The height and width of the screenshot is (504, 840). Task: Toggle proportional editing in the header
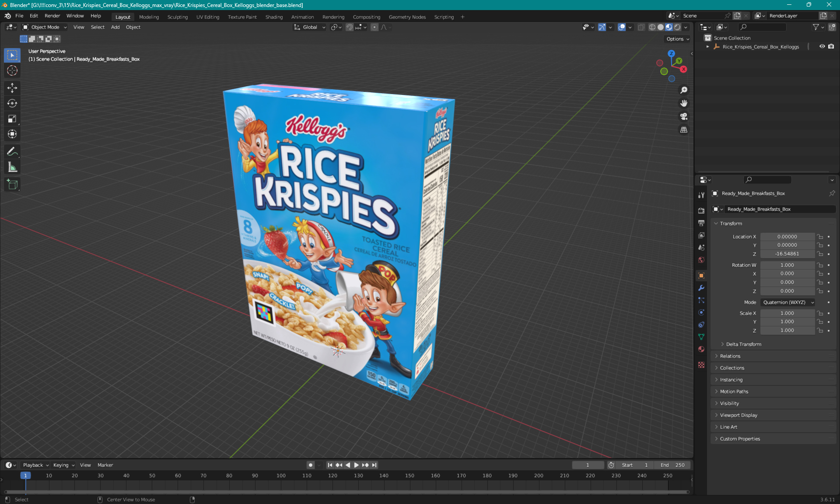(x=374, y=27)
